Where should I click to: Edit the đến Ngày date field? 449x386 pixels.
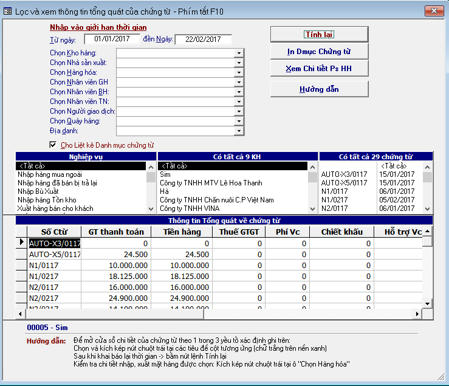(x=203, y=39)
